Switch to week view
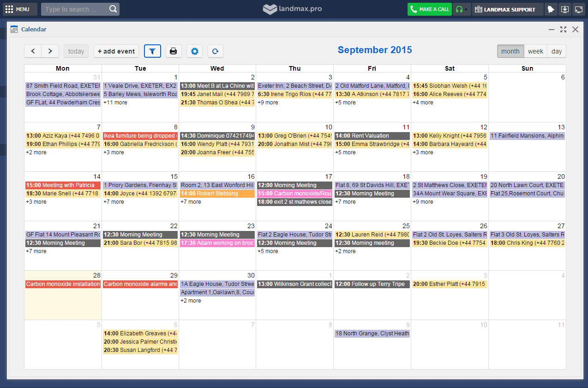 click(x=535, y=51)
